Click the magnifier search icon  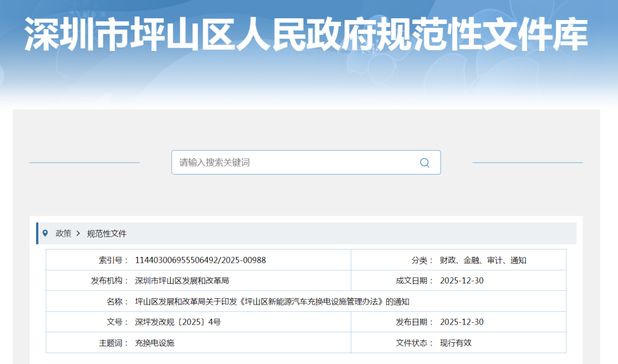coord(424,163)
